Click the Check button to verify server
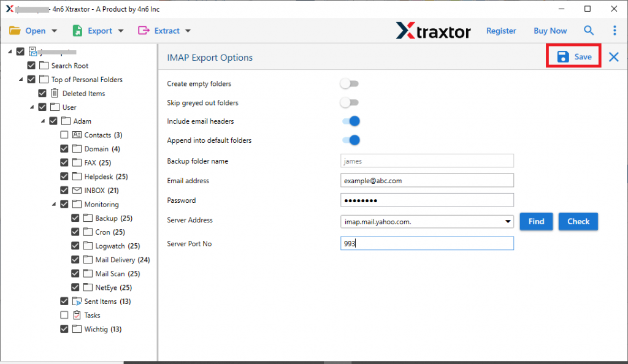Image resolution: width=628 pixels, height=364 pixels. click(x=577, y=221)
